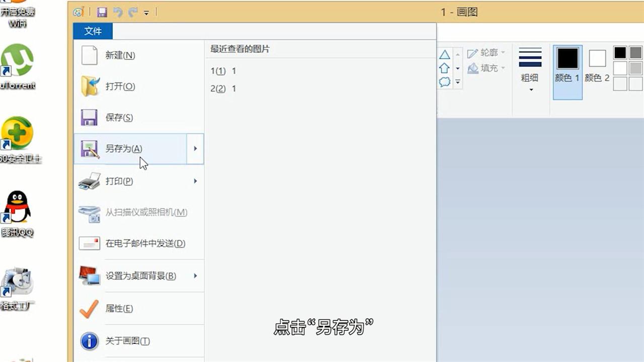Pick the gray palette swatch

(x=636, y=53)
